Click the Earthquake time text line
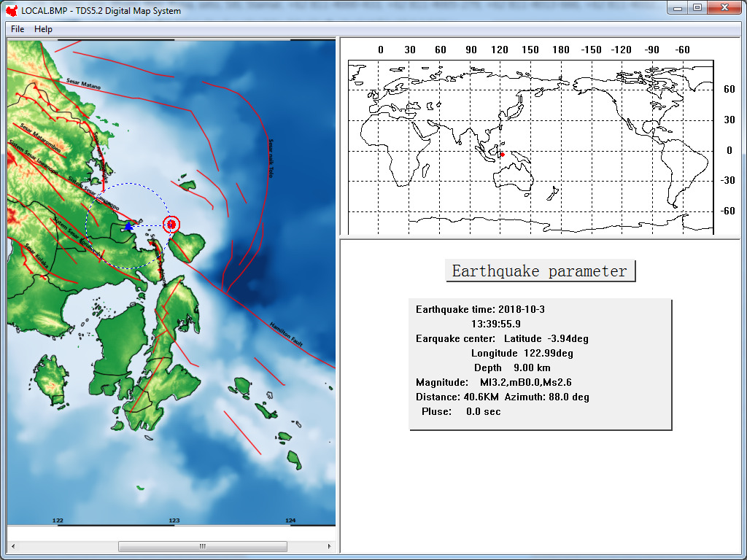 click(480, 309)
